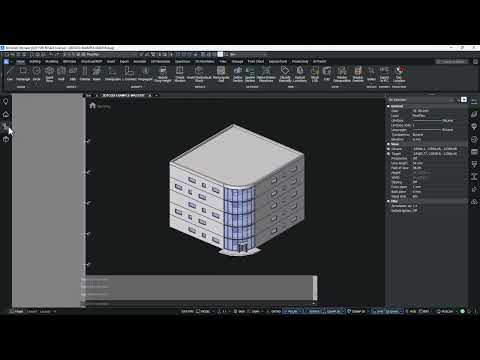This screenshot has width=480, height=360.
Task: Collapse the Misc section in Properties
Action: [388, 201]
